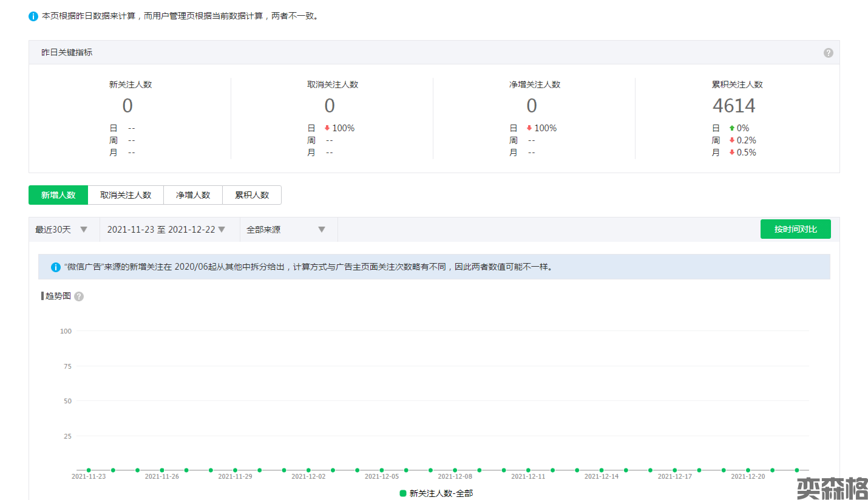This screenshot has height=500, width=868.
Task: Click the red down arrow beside 0.5%
Action: (x=731, y=152)
